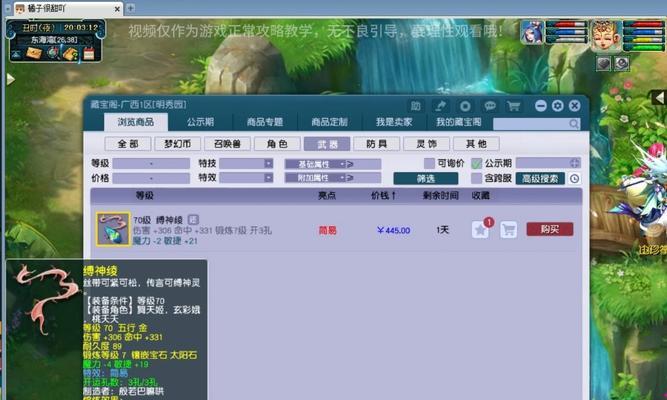Click the plus icon in 公示期 field
The width and height of the screenshot is (667, 400).
click(574, 163)
